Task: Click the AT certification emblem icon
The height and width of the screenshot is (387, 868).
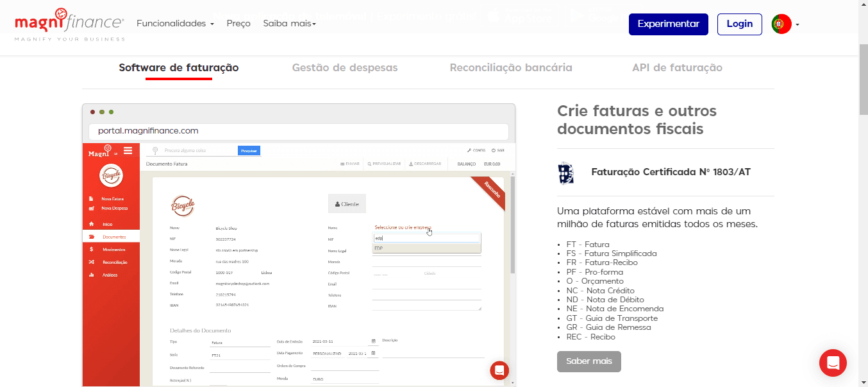Action: point(566,173)
